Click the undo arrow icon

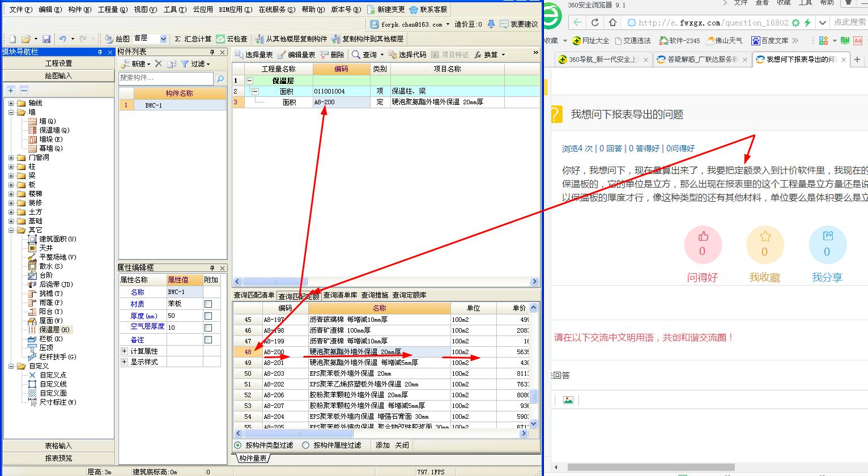point(62,39)
